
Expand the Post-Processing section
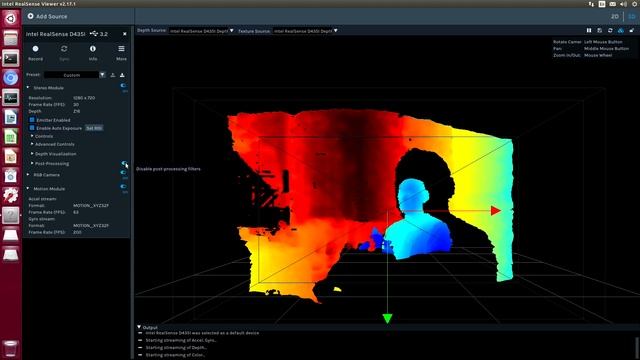32,163
